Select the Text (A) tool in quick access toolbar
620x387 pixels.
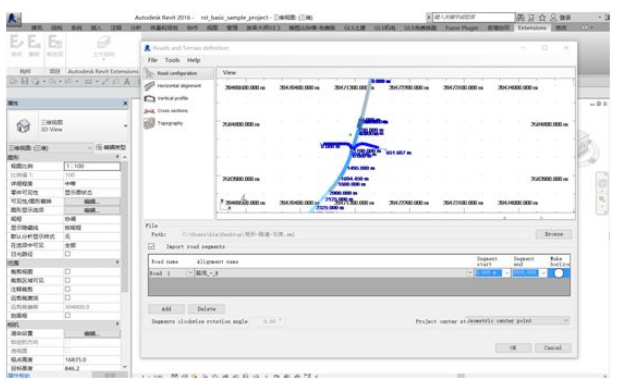point(127,82)
